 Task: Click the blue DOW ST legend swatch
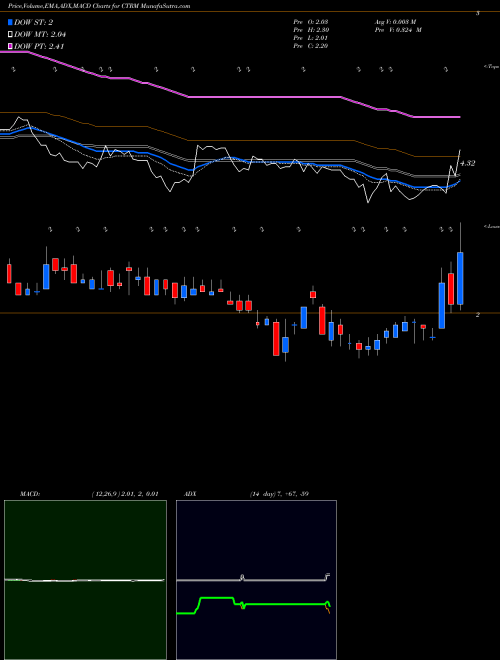pos(10,22)
